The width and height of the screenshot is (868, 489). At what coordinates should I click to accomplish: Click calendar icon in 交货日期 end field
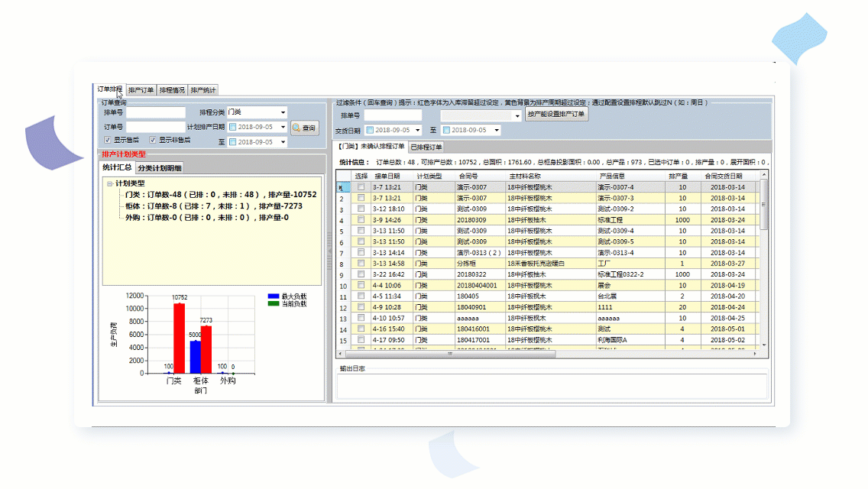[446, 131]
